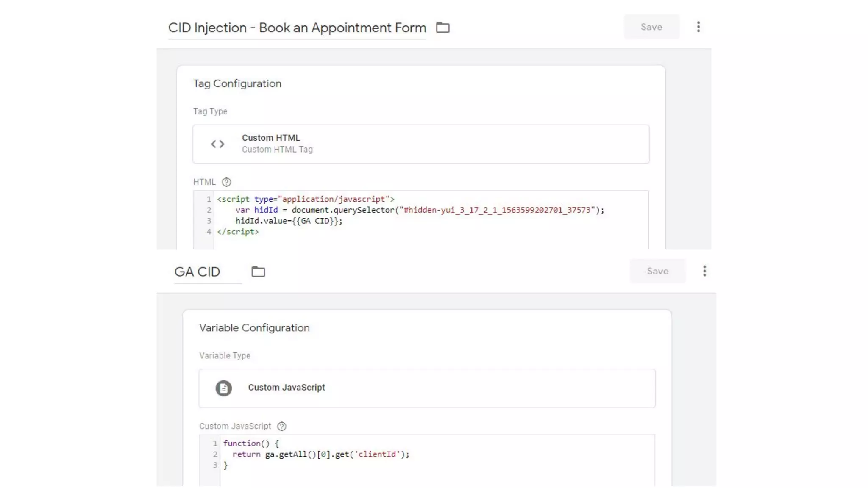Select the Custom HTML tag type box
The width and height of the screenshot is (868, 488).
coord(420,144)
